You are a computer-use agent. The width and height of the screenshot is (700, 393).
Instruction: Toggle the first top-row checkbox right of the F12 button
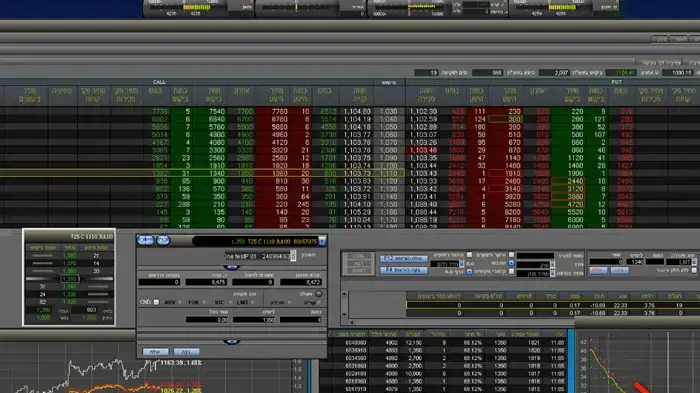pyautogui.click(x=469, y=255)
